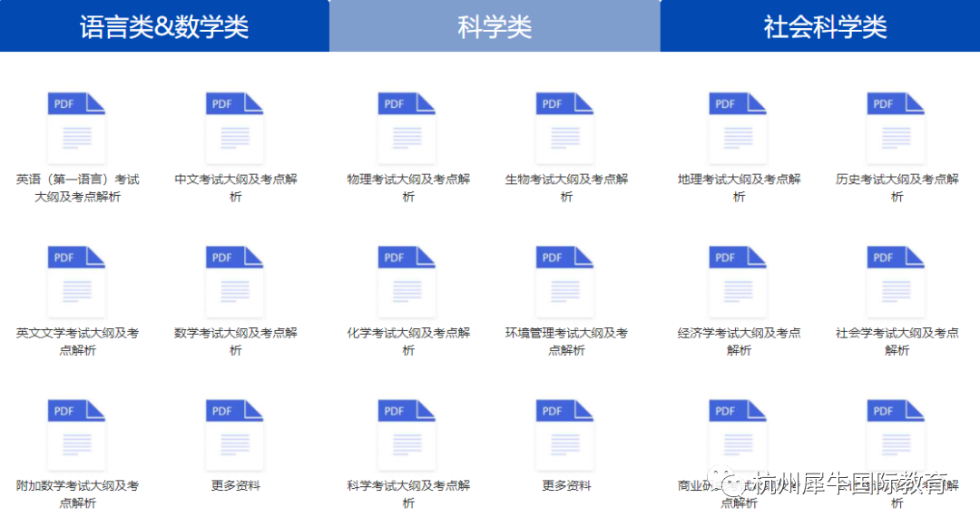
Task: Open the 地理考试大纲 PDF icon
Action: [x=738, y=128]
